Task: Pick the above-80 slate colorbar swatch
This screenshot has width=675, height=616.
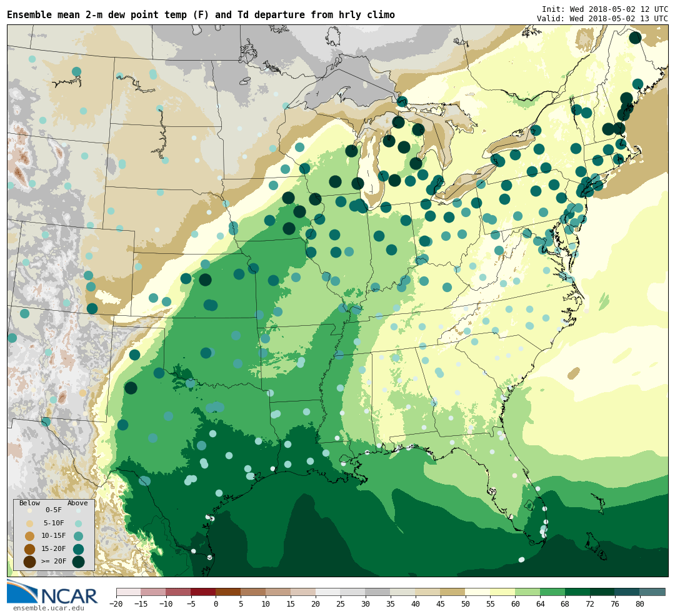Action: [x=653, y=592]
